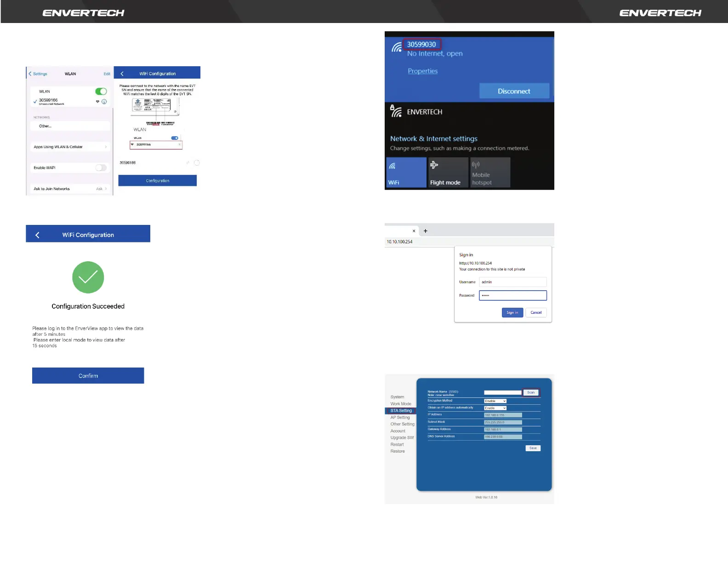Click the IP Address field
Viewport: 728px width, 563px height.
(503, 415)
